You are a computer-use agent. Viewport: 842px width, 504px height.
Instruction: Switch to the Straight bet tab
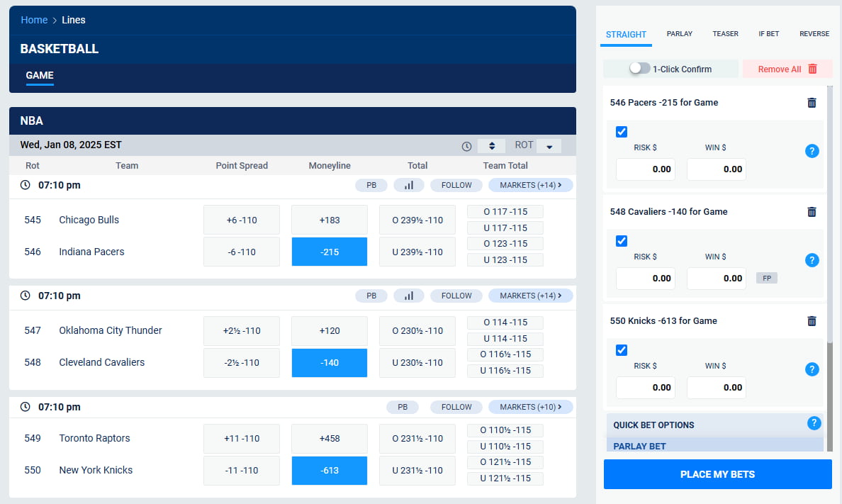pyautogui.click(x=626, y=35)
